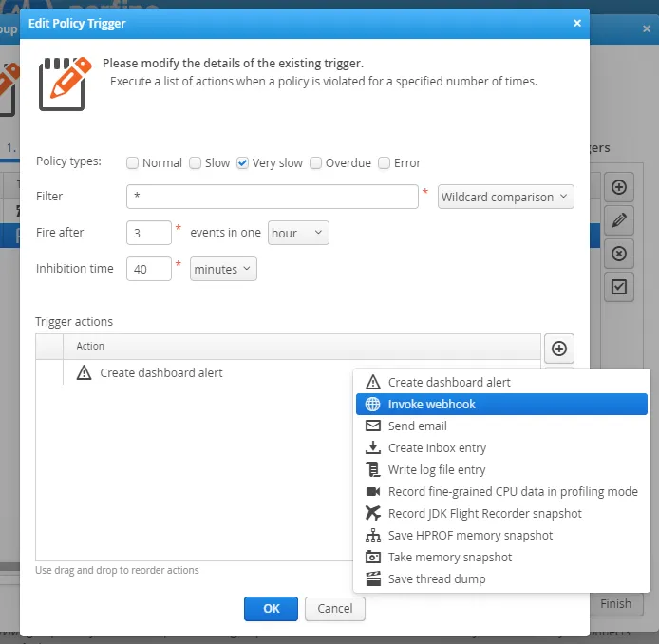
Task: Click the Finish button in background wizard
Action: coord(615,604)
